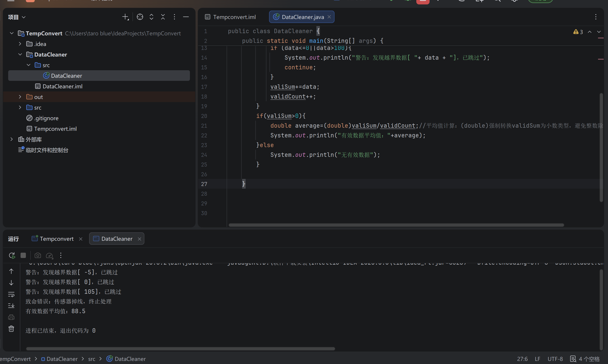Viewport: 608px width, 364px height.
Task: Click the UTF-8 encoding status button
Action: (555, 359)
